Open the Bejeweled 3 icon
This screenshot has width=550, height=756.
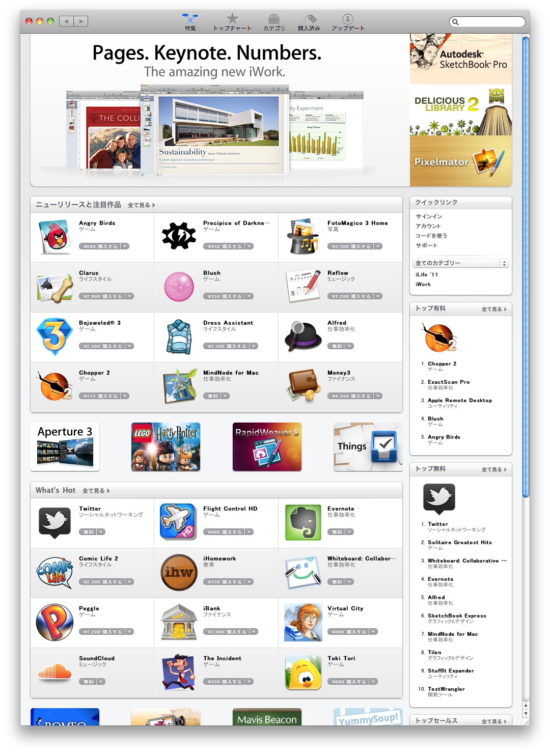pyautogui.click(x=54, y=336)
